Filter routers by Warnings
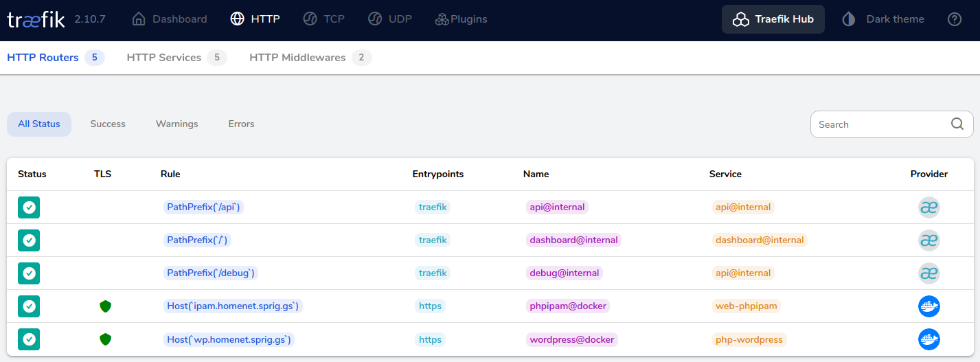Image resolution: width=980 pixels, height=362 pixels. point(177,124)
